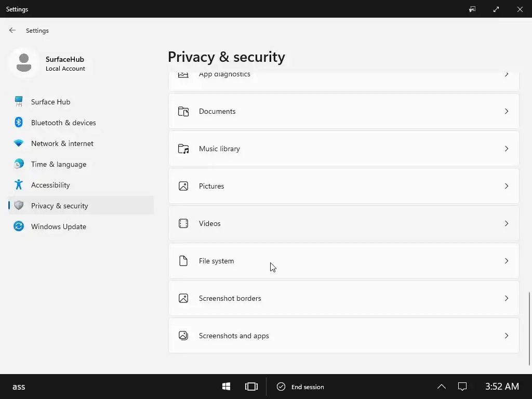Click the 3:52 AM clock

(x=502, y=387)
